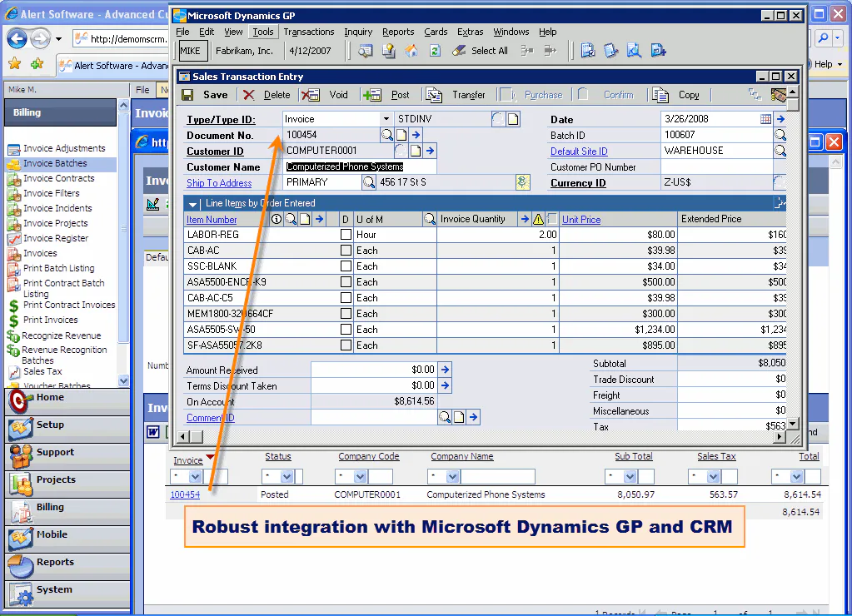The height and width of the screenshot is (616, 852).
Task: Click the Ship To Address lookup magnifier
Action: coord(368,182)
